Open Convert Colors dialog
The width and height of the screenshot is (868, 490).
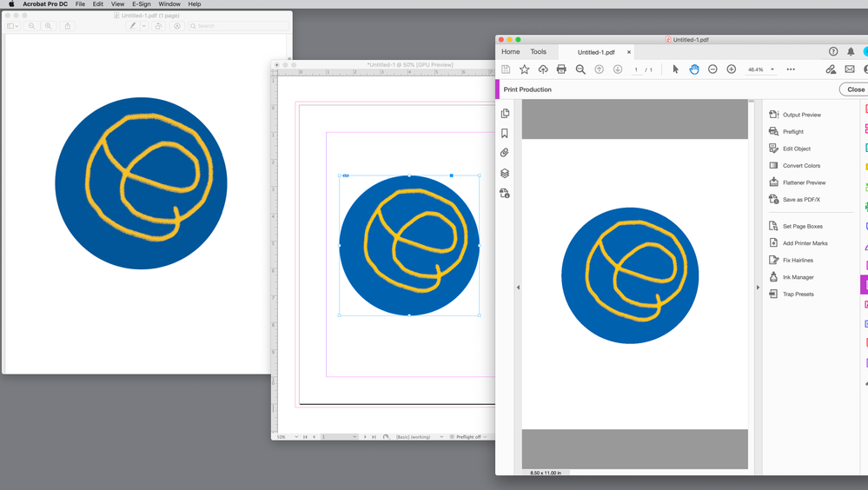click(795, 166)
